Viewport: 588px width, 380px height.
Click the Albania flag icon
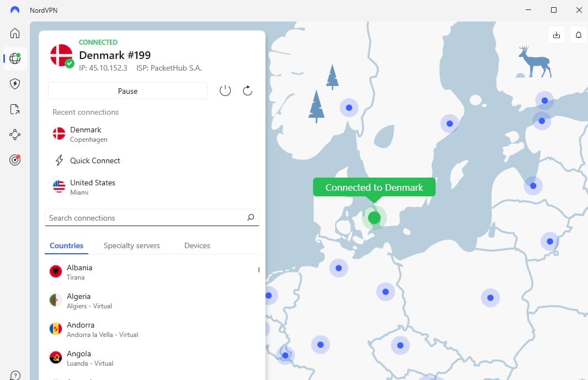[56, 271]
